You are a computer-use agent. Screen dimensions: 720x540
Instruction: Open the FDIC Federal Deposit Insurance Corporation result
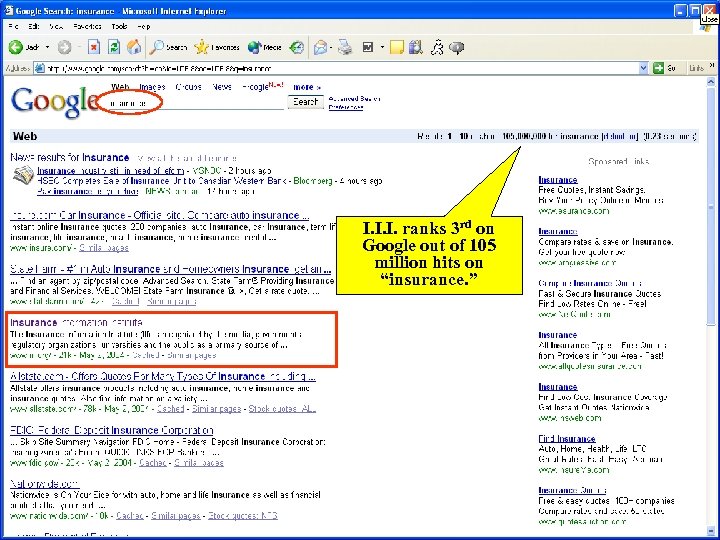click(112, 430)
